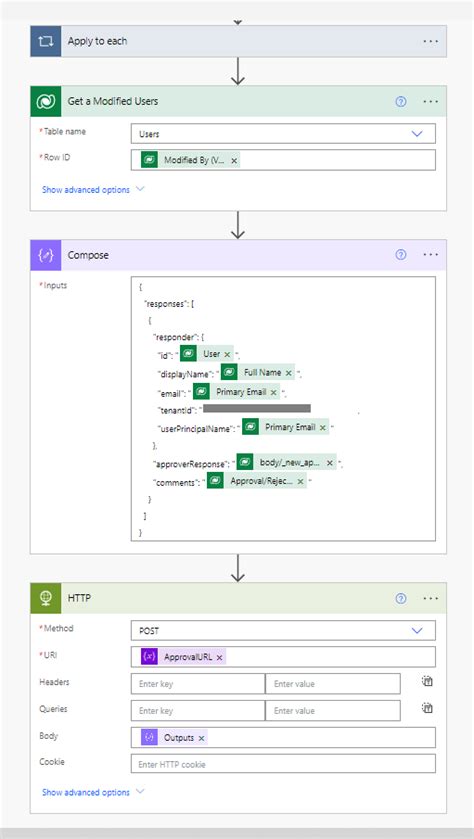Select the Compose action icon

45,255
